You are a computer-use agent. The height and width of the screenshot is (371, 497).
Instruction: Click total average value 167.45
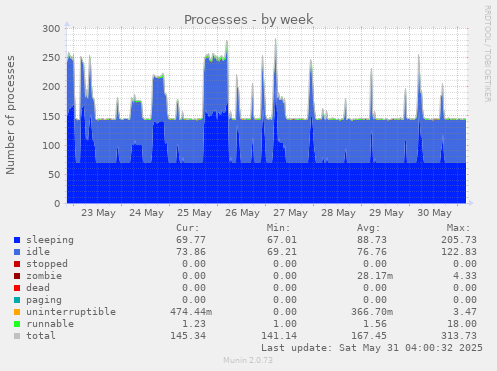369,336
